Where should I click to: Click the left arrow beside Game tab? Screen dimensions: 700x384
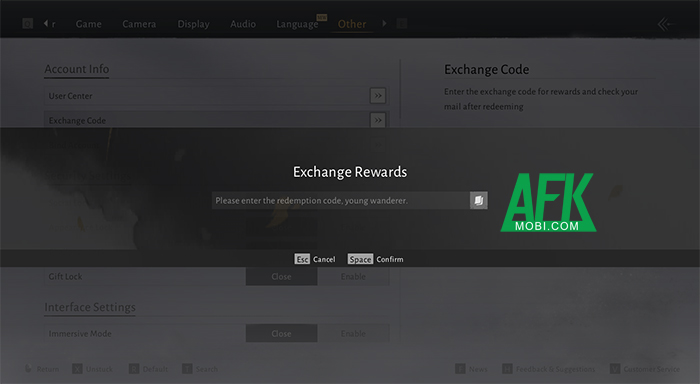(x=46, y=23)
